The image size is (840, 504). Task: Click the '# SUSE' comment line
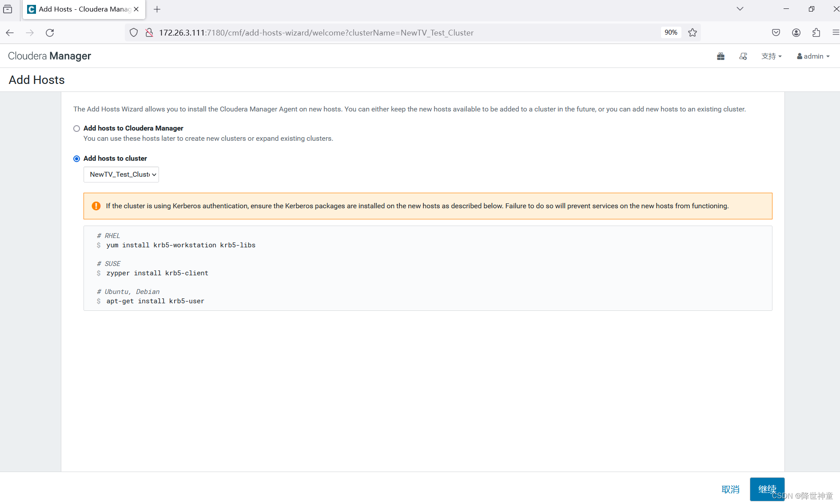(108, 264)
